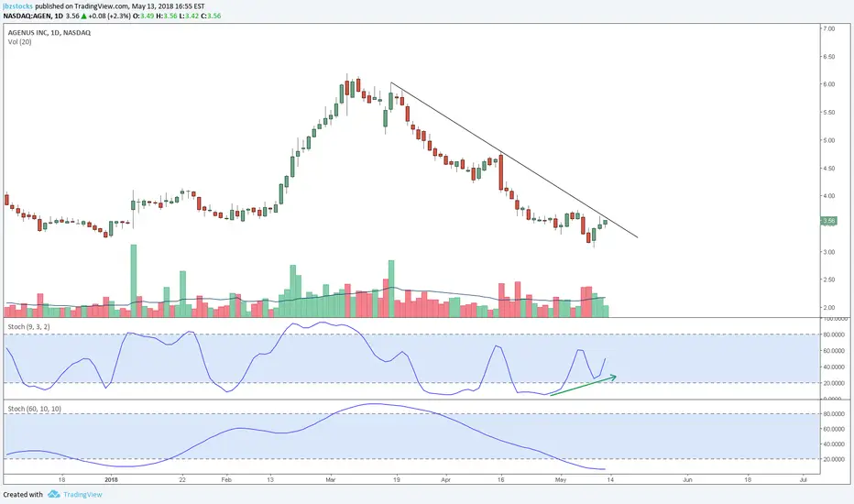Click the TradingView cloud logo icon

pos(53,494)
